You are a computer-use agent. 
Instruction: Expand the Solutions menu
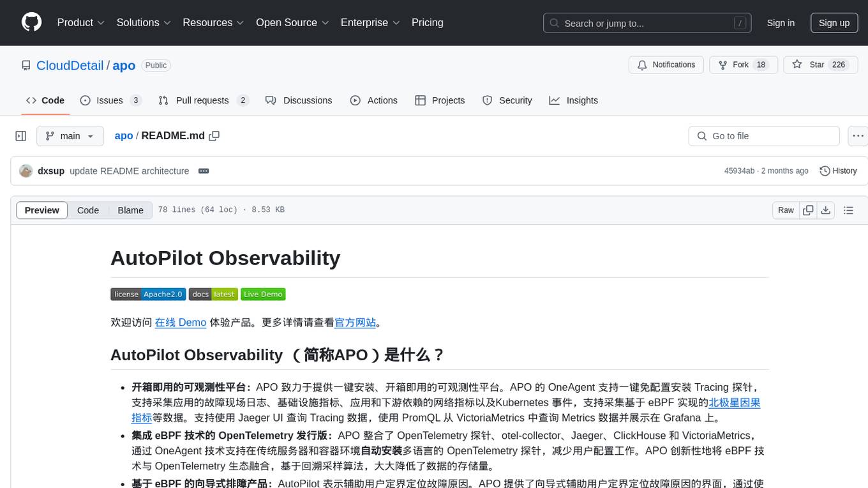(x=144, y=22)
